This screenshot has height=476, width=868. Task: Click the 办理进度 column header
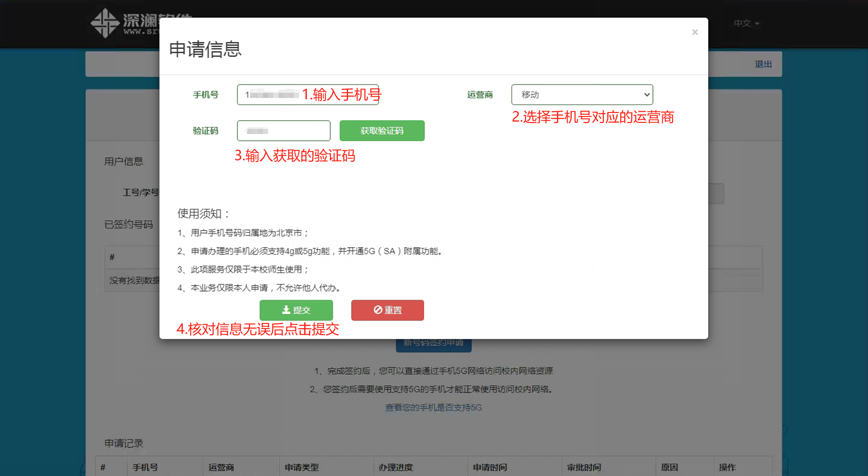point(395,467)
